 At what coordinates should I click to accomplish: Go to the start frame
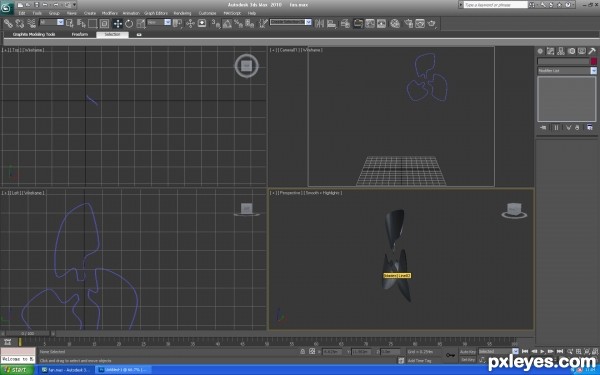click(x=525, y=351)
